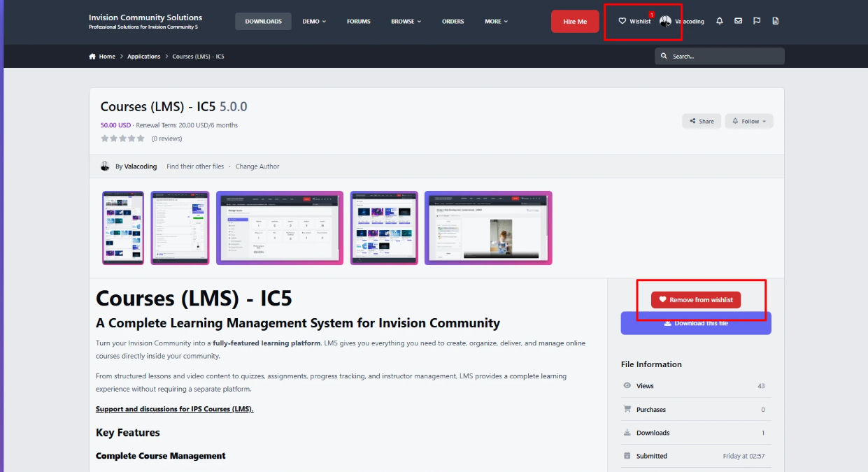
Task: Click the Views row in File Information
Action: coord(696,386)
